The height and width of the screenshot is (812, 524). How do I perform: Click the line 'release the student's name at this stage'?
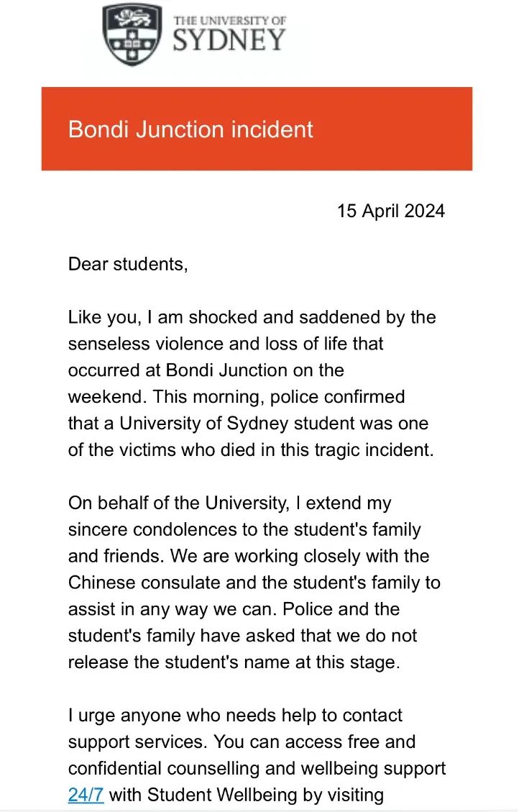coord(234,662)
